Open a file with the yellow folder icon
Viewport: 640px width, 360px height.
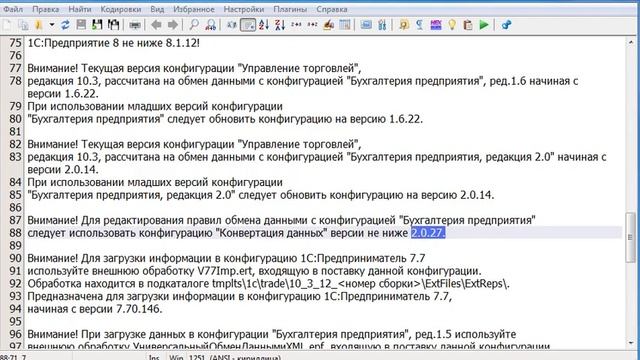39,25
